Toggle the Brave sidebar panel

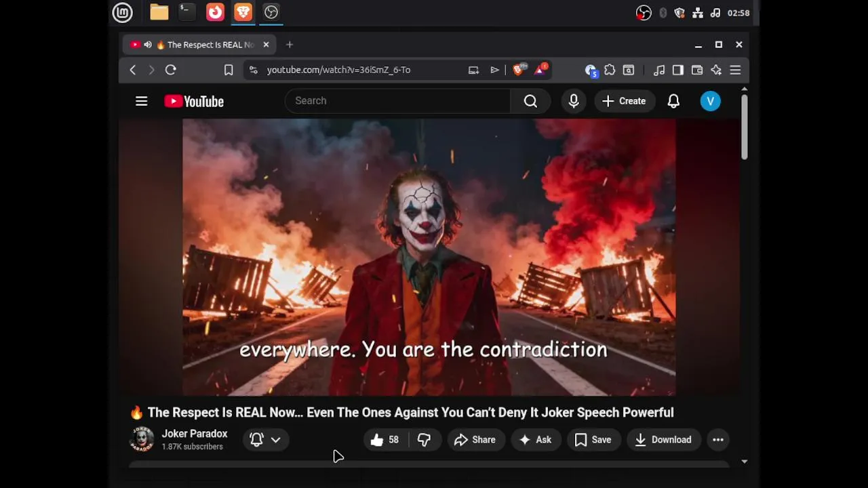point(678,70)
